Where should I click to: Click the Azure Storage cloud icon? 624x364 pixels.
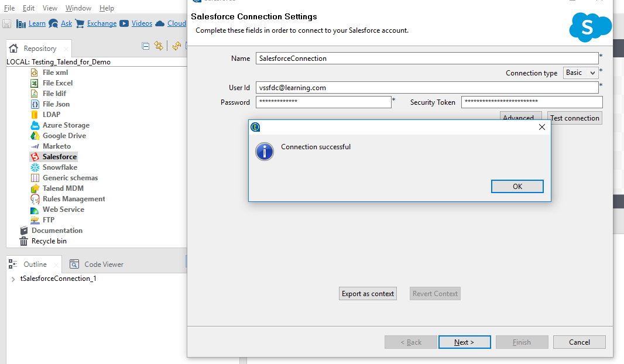(35, 125)
